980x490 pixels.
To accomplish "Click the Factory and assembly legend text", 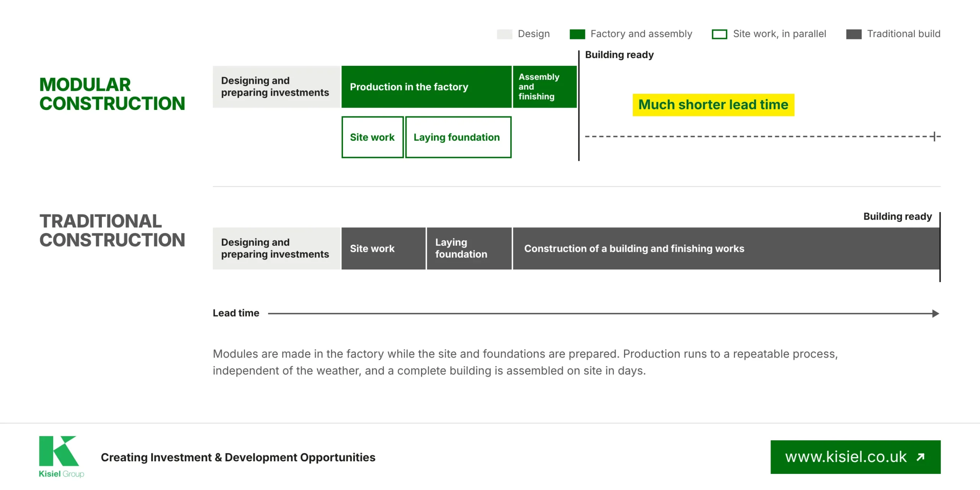I will pos(641,34).
